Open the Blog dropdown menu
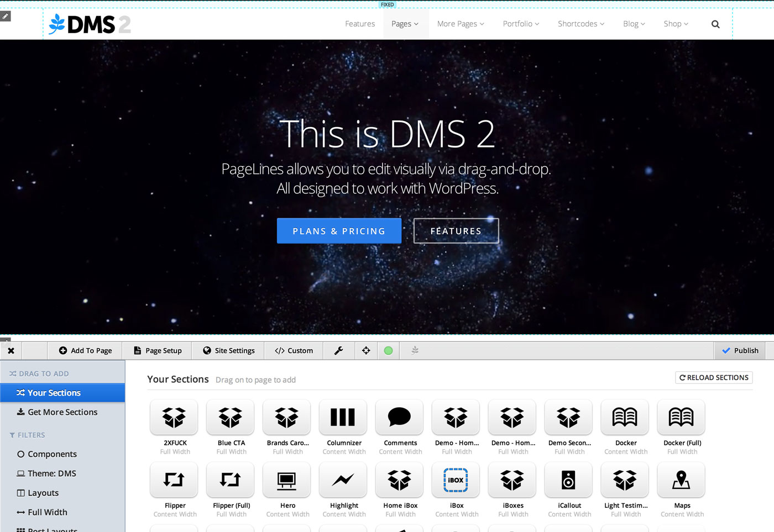The height and width of the screenshot is (532, 774). 634,24
